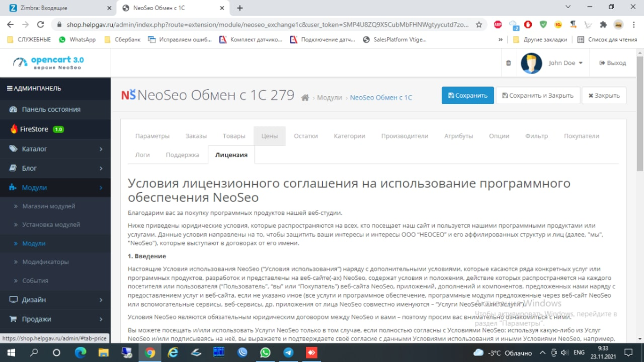The image size is (644, 362).
Task: Click the OpenCart 3.0 NeoSeo logo
Action: click(x=48, y=63)
